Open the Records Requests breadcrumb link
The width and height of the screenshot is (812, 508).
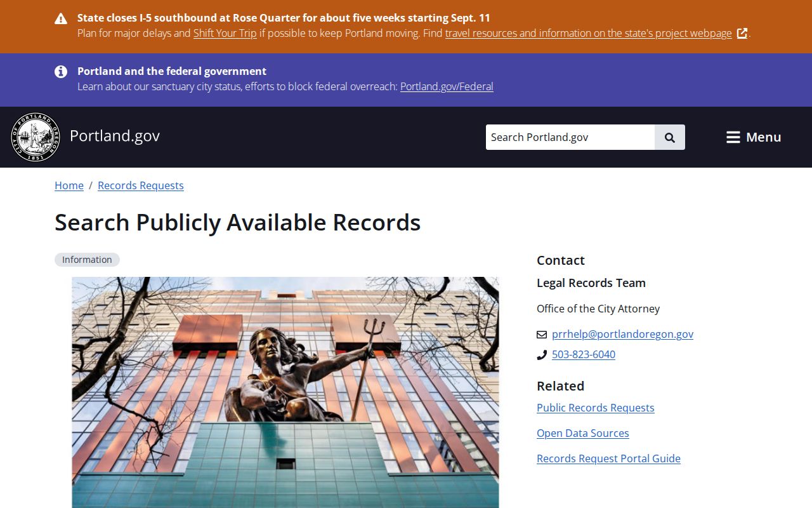pos(141,185)
